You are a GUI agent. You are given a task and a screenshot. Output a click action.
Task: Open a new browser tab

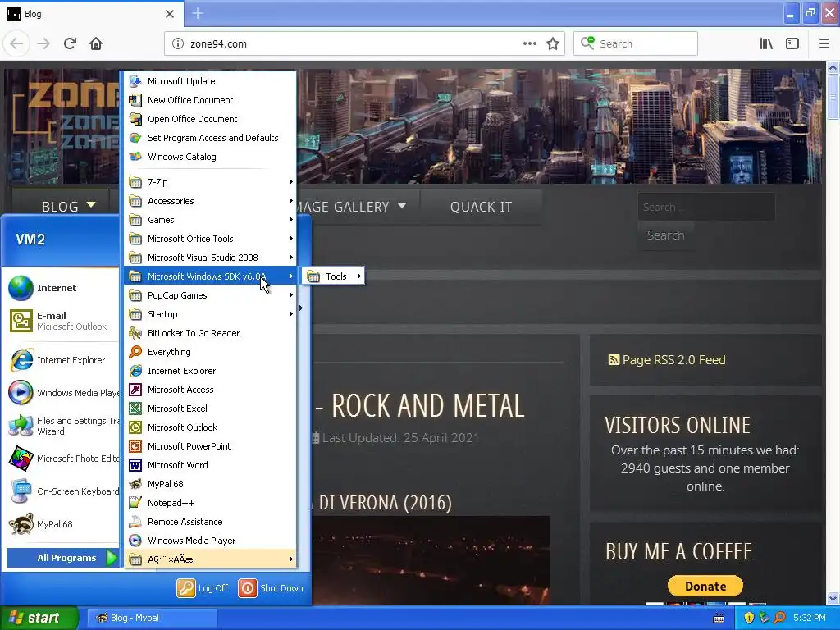point(198,13)
